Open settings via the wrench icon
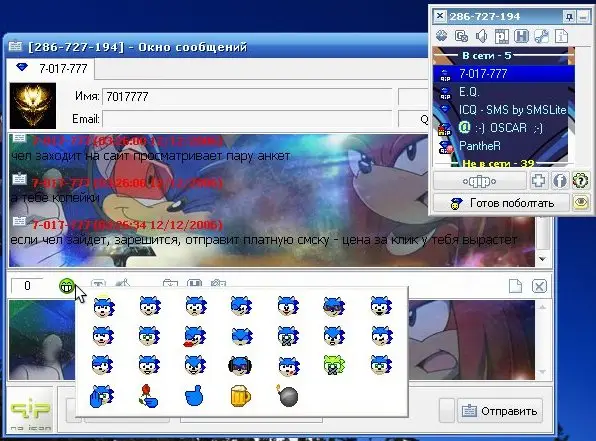 point(541,36)
